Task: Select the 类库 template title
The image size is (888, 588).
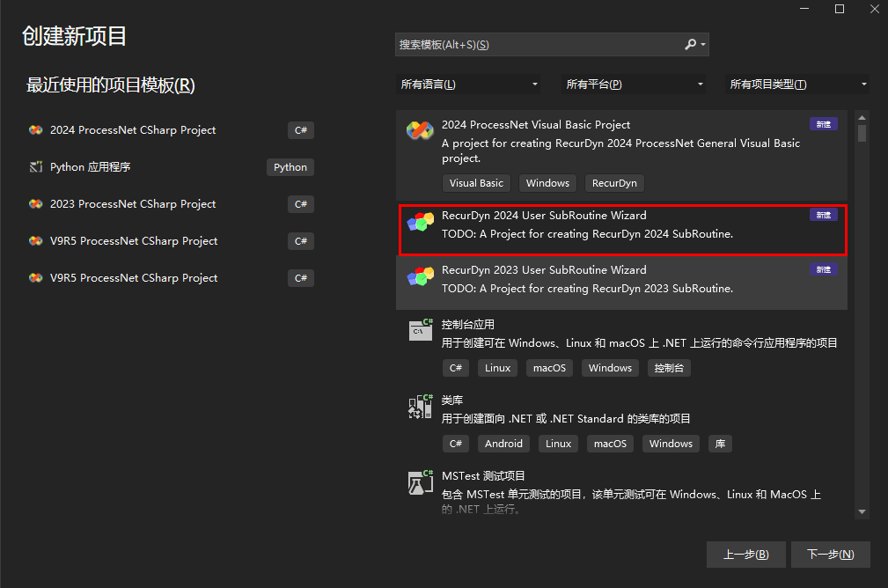Action: (x=452, y=401)
